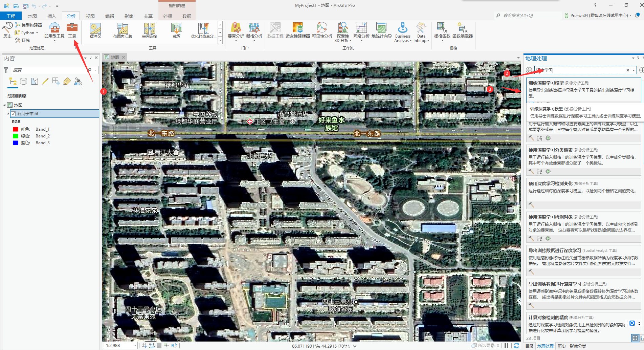Open 网络分析 network analysis
Screen dimensions: 644x350
click(x=361, y=31)
